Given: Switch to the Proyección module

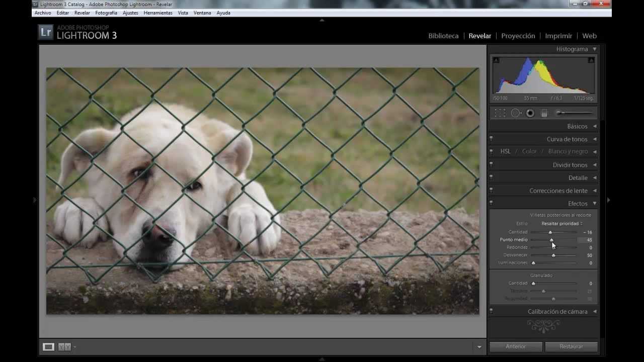Looking at the screenshot, I should pos(518,36).
